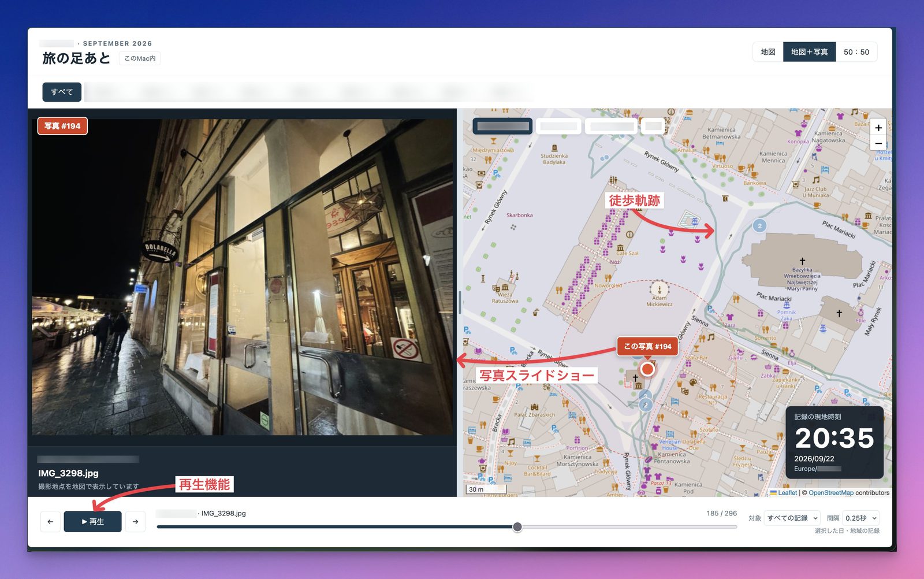Screen dimensions: 924x579
Task: Click the 20:35 local time display
Action: point(834,438)
